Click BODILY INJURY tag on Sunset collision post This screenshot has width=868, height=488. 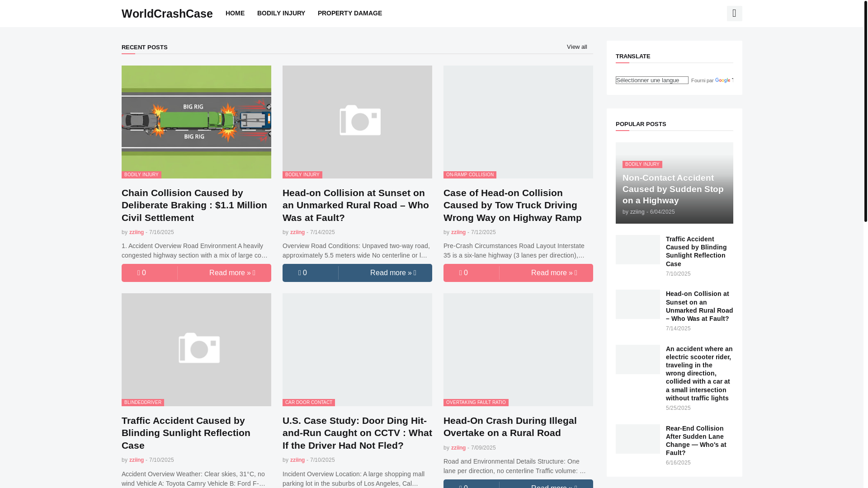pos(302,175)
